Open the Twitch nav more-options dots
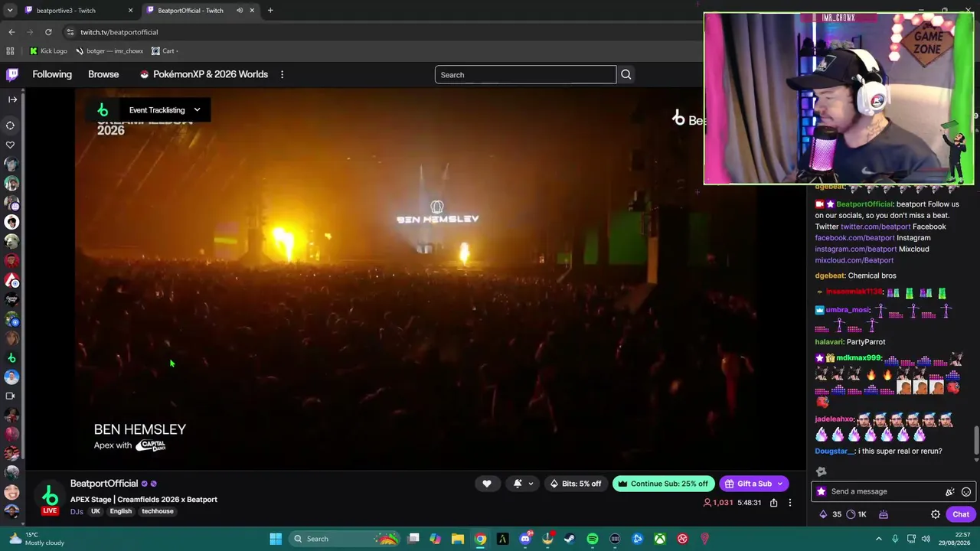Image resolution: width=980 pixels, height=551 pixels. point(282,74)
